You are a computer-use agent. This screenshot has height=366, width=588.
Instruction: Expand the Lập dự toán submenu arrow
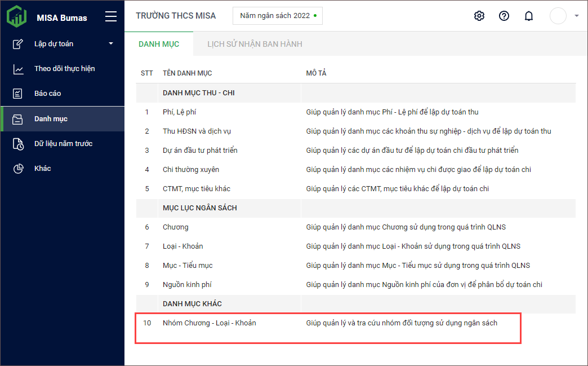tap(111, 44)
